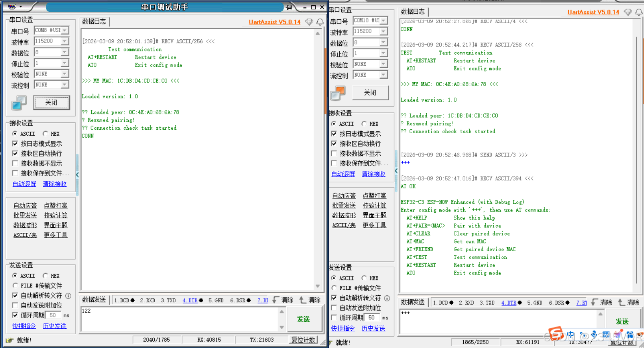Select 数据日志 tab in right window
This screenshot has height=348, width=644.
coord(413,12)
